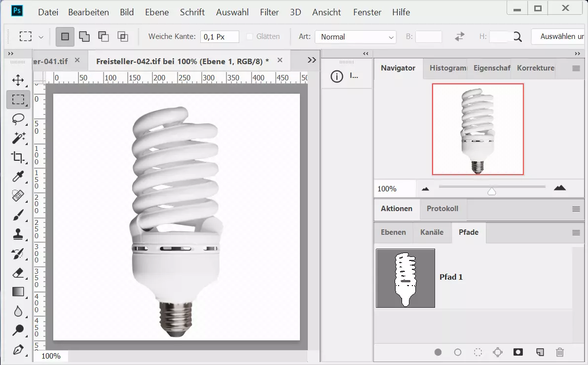Select the Crop tool
Viewport: 588px width, 365px height.
(18, 157)
